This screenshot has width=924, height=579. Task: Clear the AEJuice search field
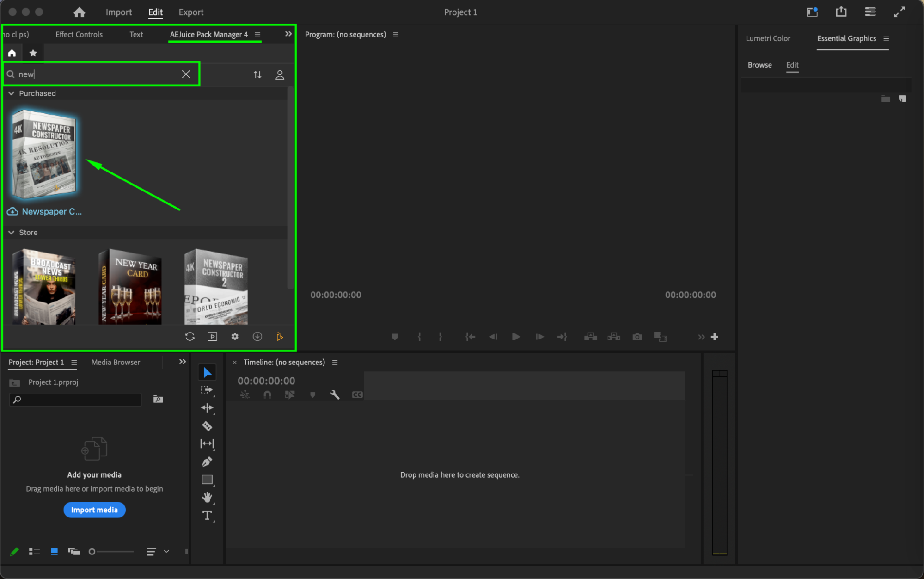[186, 74]
